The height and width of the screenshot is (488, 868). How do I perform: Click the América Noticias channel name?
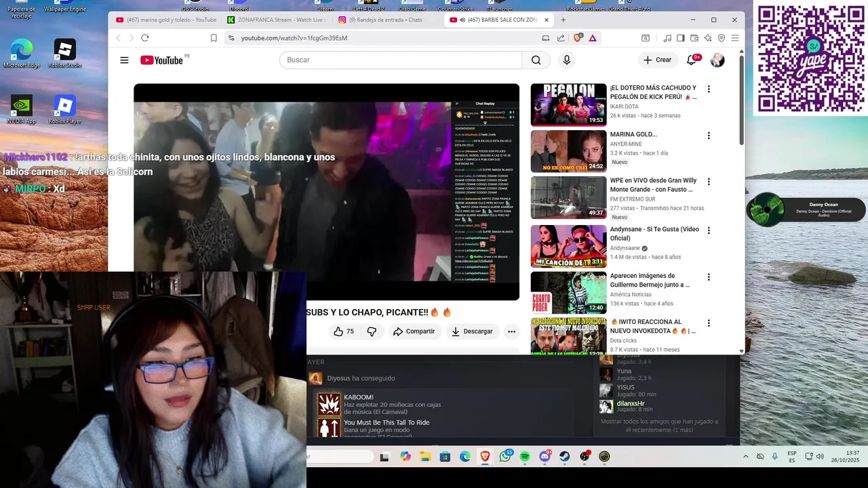coord(631,295)
